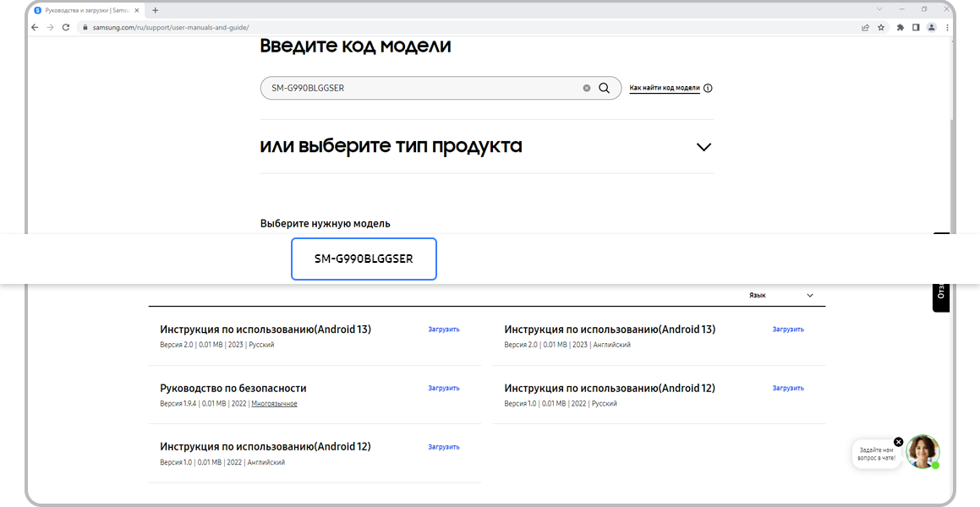
Task: Select the SM-G990BLGGSER model button
Action: click(364, 259)
